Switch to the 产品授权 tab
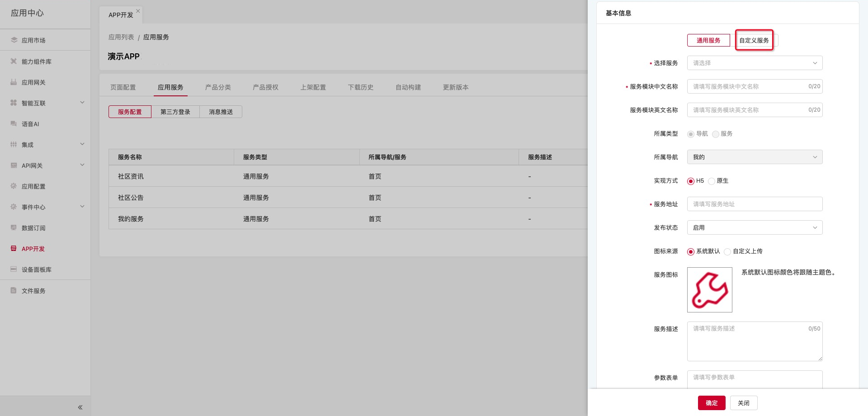Image resolution: width=868 pixels, height=416 pixels. [265, 87]
